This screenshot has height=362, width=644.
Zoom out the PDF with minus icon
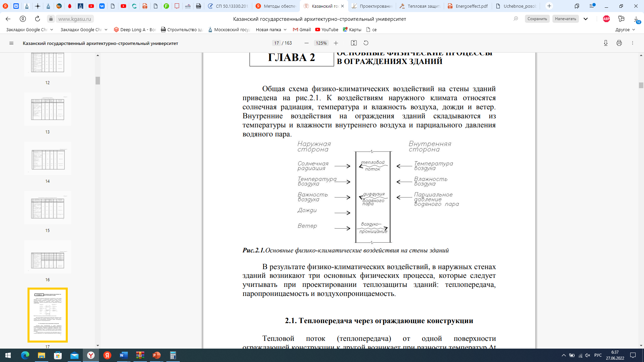point(306,43)
